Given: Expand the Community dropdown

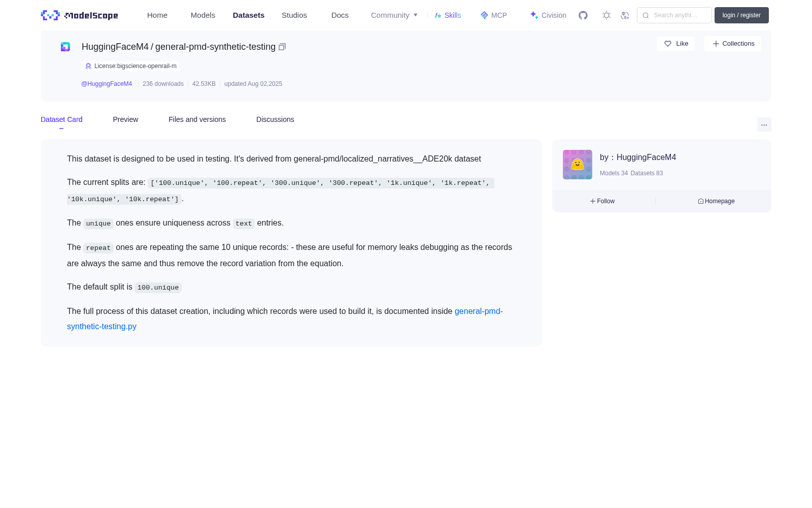Looking at the screenshot, I should click(x=394, y=15).
